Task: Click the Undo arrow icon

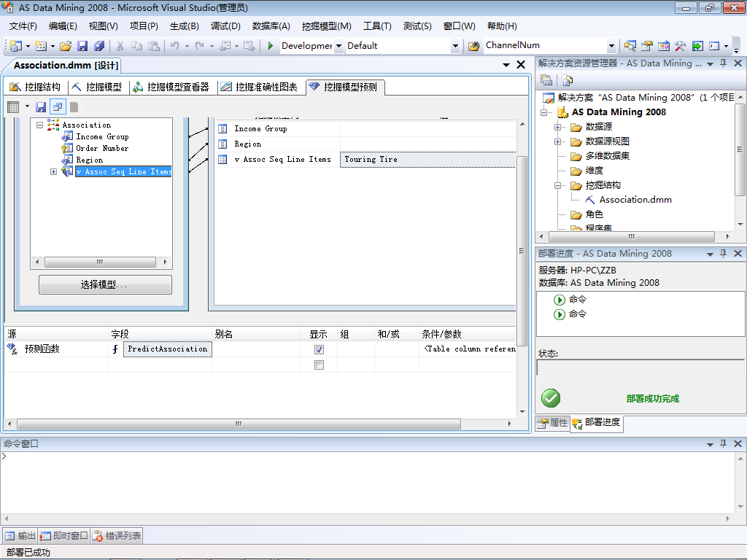Action: click(175, 46)
